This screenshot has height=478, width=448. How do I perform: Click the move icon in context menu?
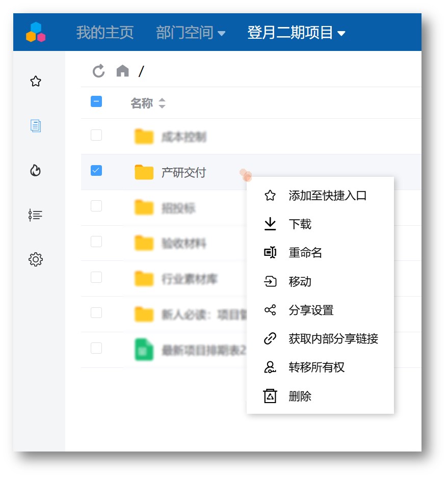tap(270, 281)
